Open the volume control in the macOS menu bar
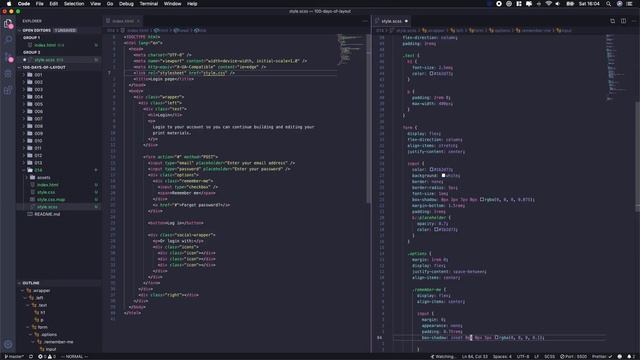This screenshot has width=640, height=360. point(558,4)
